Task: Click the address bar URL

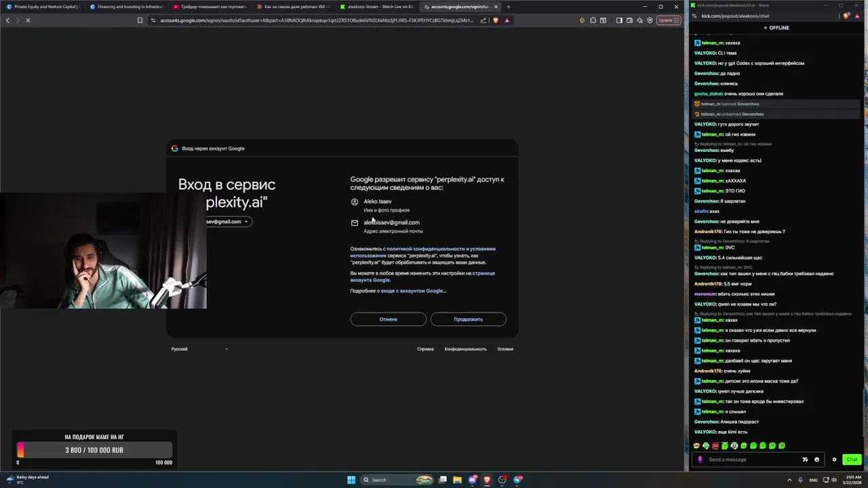Action: (317, 20)
